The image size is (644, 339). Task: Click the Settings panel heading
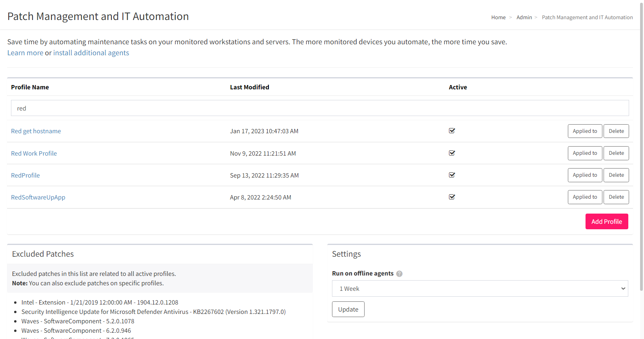tap(346, 254)
